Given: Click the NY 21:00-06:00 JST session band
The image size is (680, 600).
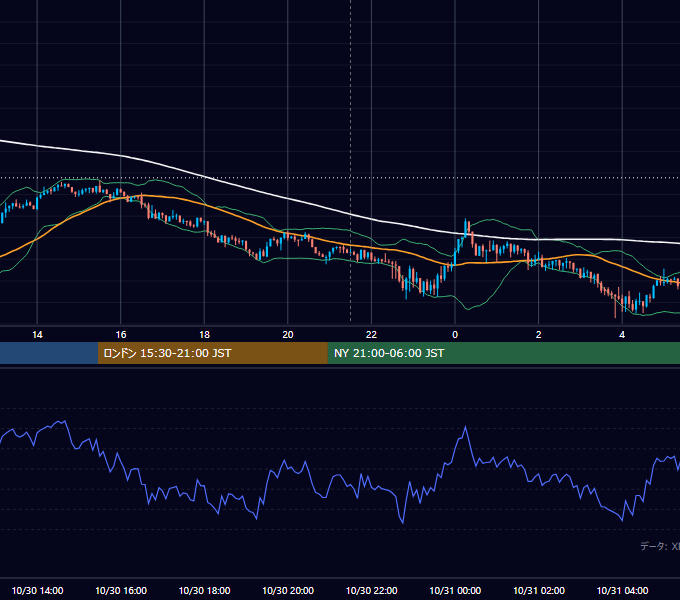Looking at the screenshot, I should [503, 353].
